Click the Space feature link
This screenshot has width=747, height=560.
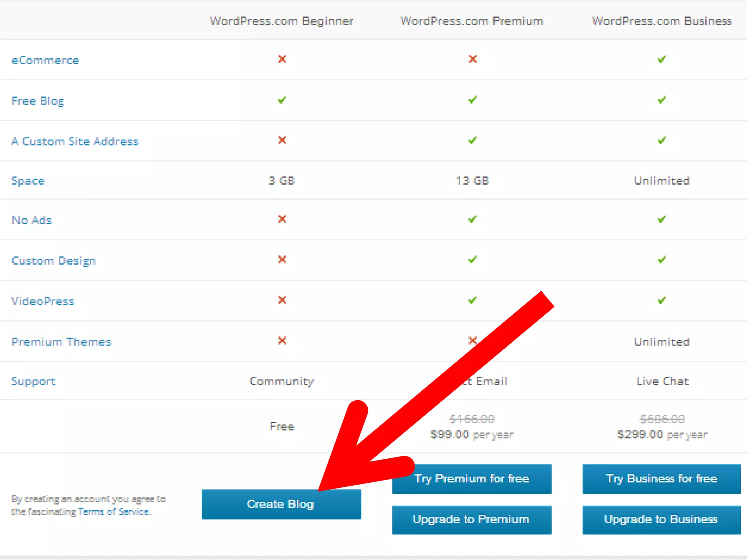point(28,181)
